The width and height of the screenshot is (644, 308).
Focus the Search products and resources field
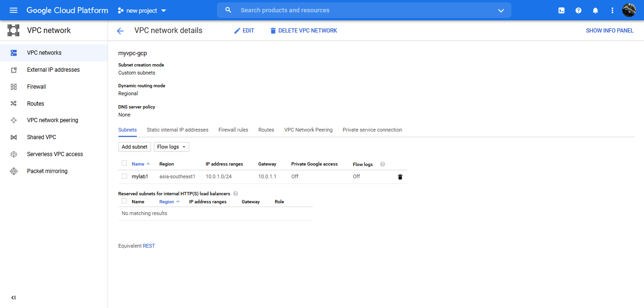tap(364, 10)
